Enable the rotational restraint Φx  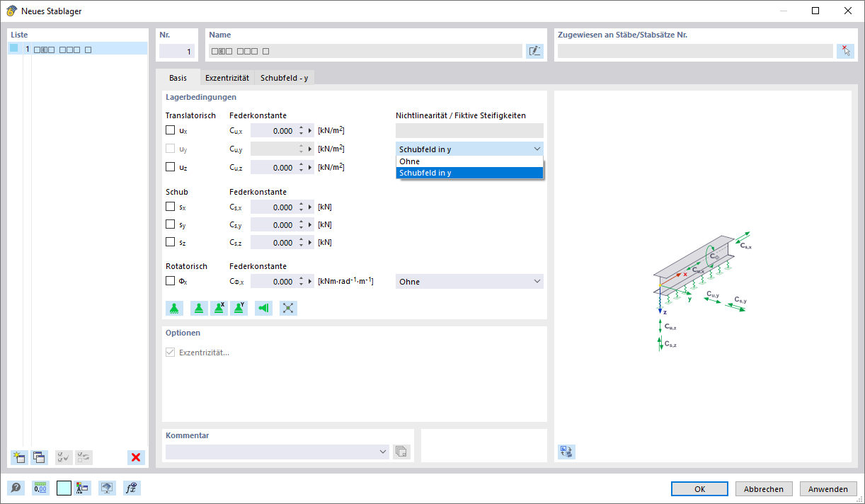[170, 280]
